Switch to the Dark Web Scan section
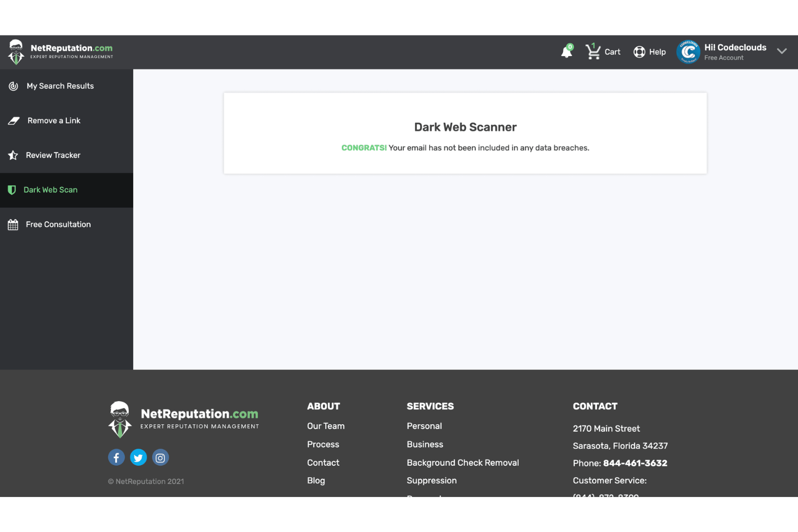The width and height of the screenshot is (798, 532). point(50,190)
